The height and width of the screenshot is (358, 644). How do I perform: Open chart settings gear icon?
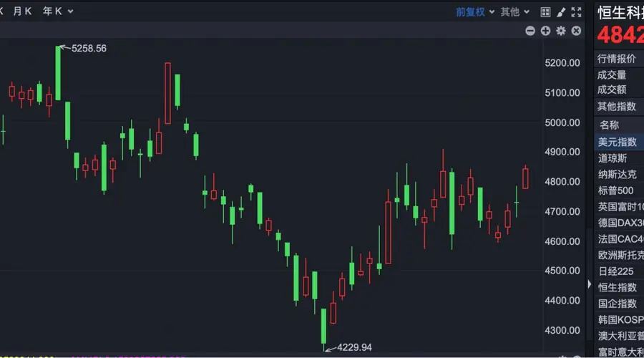[x=561, y=31]
